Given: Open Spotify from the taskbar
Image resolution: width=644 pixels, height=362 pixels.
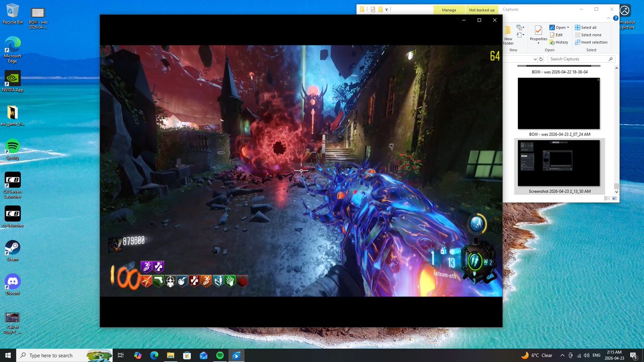Looking at the screenshot, I should [x=219, y=355].
